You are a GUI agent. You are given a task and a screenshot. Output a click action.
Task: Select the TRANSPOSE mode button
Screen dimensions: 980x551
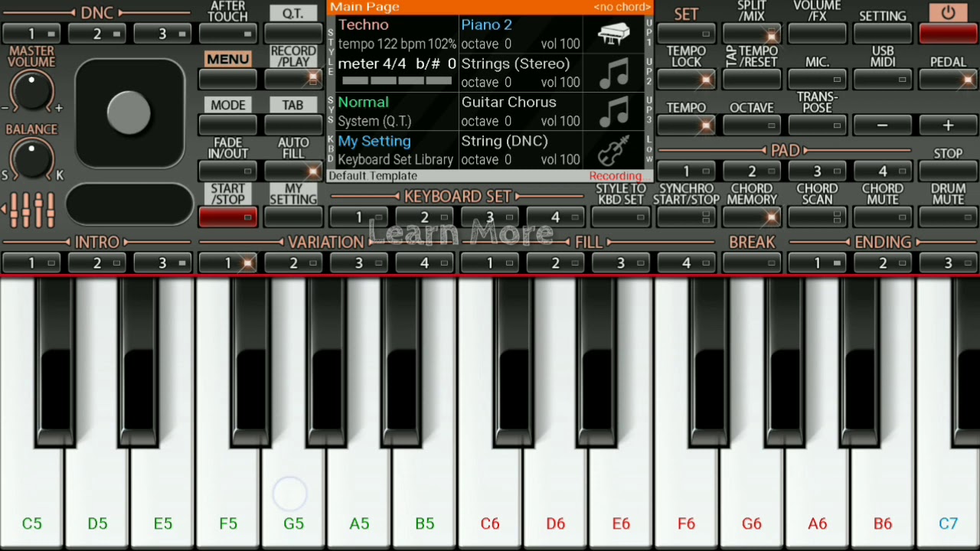pyautogui.click(x=817, y=124)
